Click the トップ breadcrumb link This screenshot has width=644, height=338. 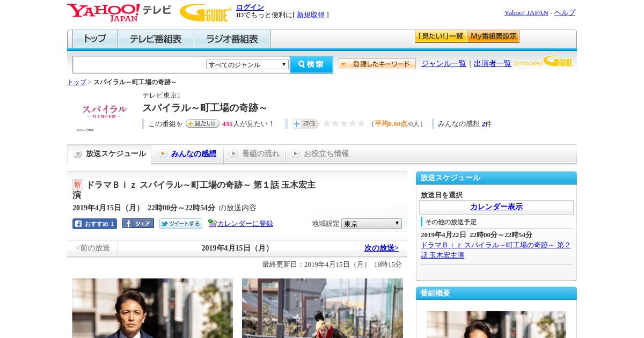coord(77,82)
